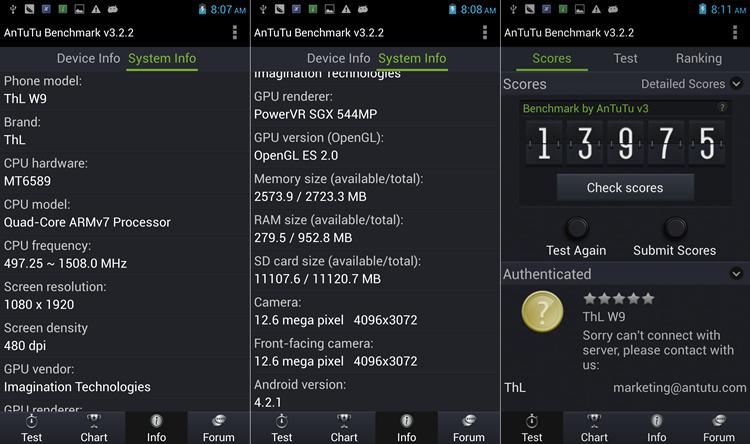Viewport: 750px width, 444px height.
Task: Click Quad-Core ARMv7 Processor text
Action: coord(87,222)
